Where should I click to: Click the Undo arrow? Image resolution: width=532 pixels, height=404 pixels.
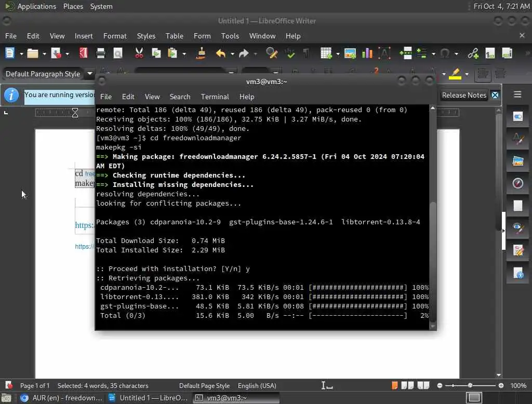220,53
